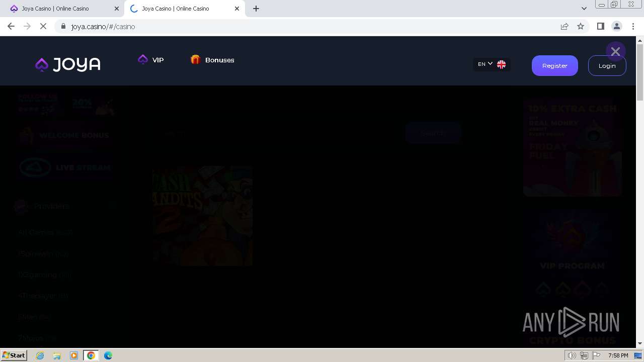Open the Chrome profile icon

[616, 27]
